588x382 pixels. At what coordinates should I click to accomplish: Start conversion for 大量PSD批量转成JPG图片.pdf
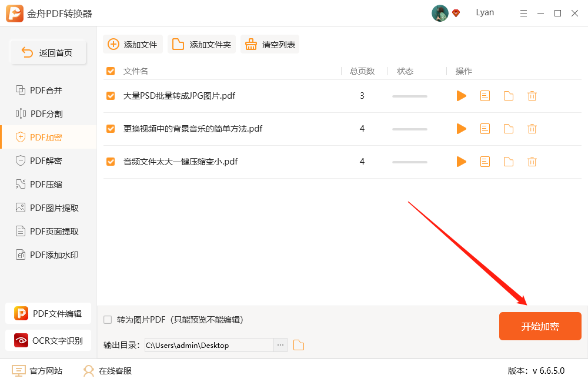(461, 96)
